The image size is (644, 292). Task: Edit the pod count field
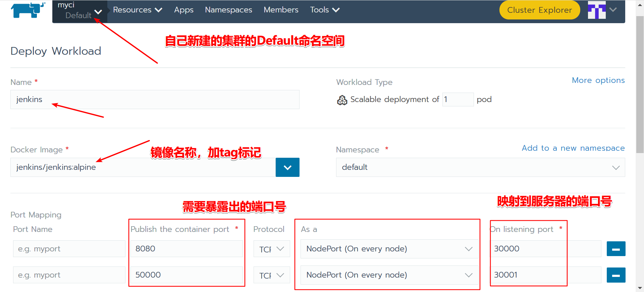click(x=458, y=99)
